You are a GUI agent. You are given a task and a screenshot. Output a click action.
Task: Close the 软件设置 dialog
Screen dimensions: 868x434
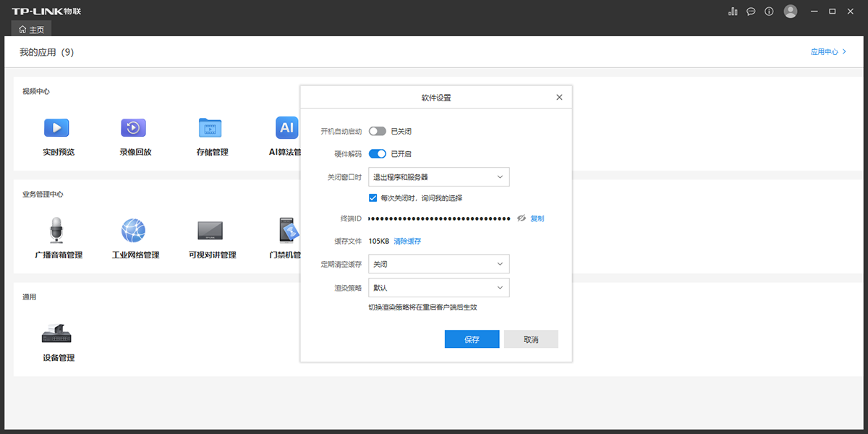(x=559, y=97)
